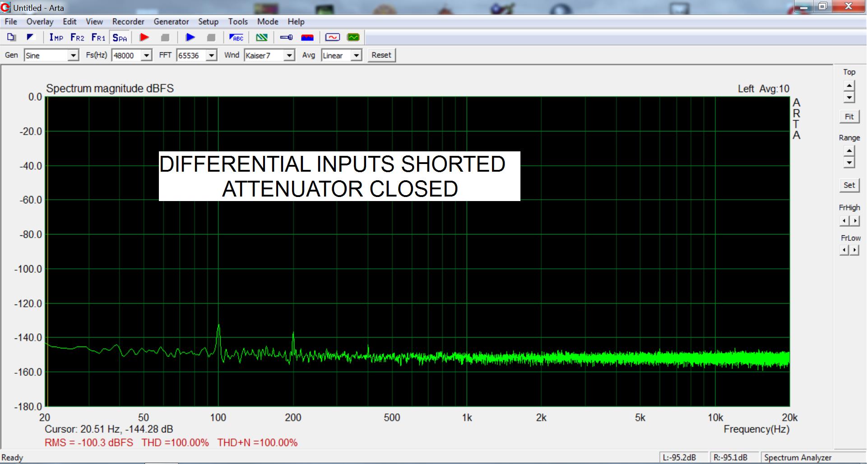Open the Edit menu
868x464 pixels.
pyautogui.click(x=70, y=22)
